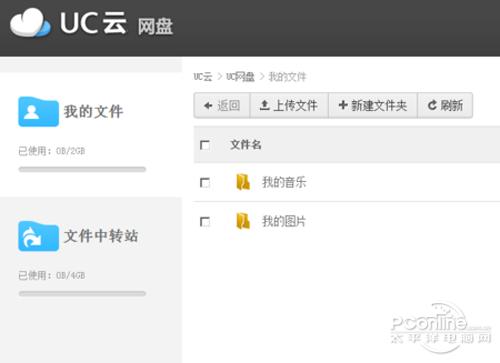Select 我的文件 in the sidebar
Viewport: 500px width, 363px height.
[x=93, y=112]
